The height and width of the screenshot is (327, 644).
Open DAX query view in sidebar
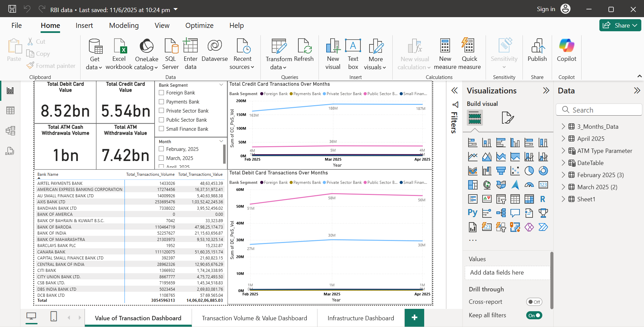(x=10, y=151)
